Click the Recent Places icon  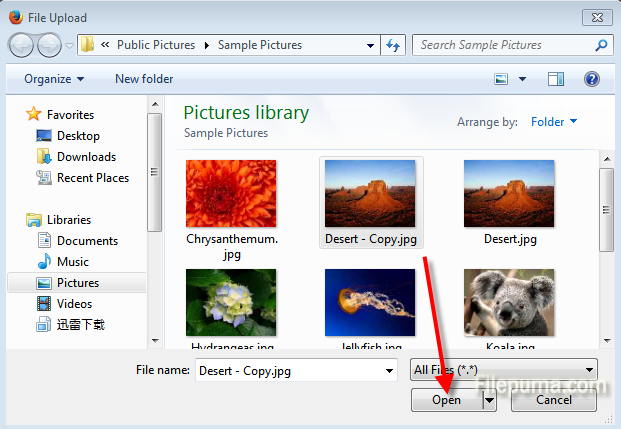click(44, 177)
